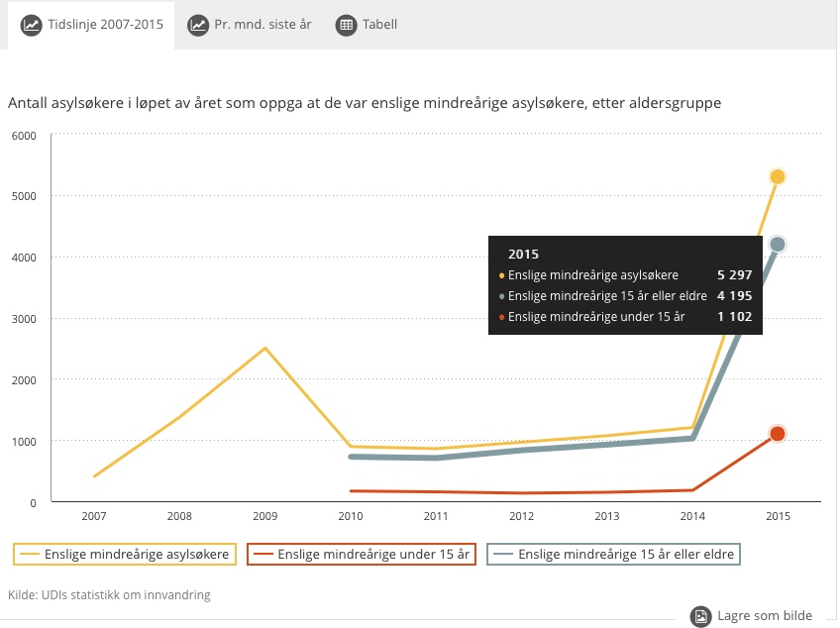Click the yellow 2015 data point marker

[x=778, y=176]
